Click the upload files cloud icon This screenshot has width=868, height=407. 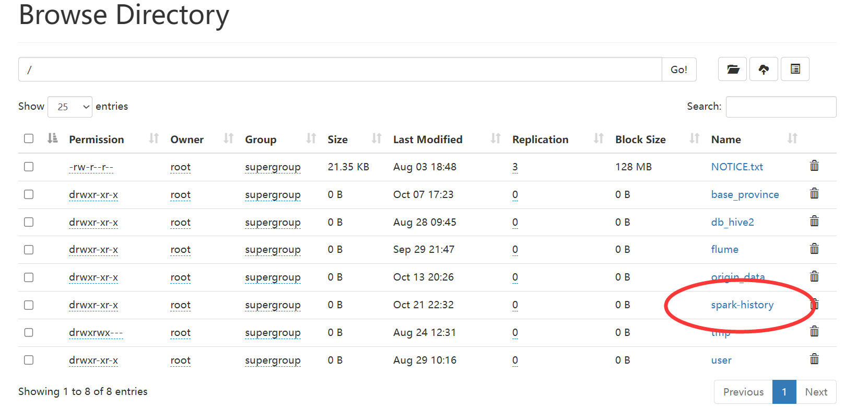tap(764, 69)
